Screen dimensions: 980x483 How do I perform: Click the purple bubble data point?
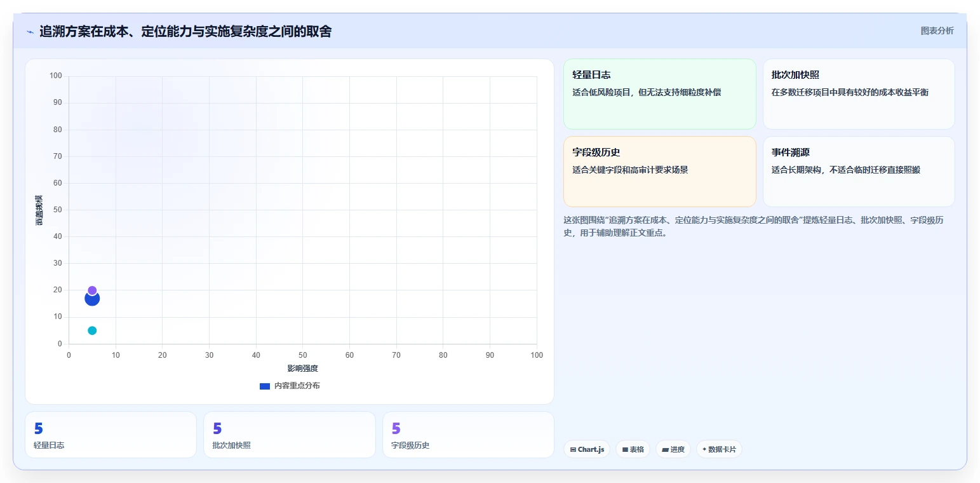92,290
